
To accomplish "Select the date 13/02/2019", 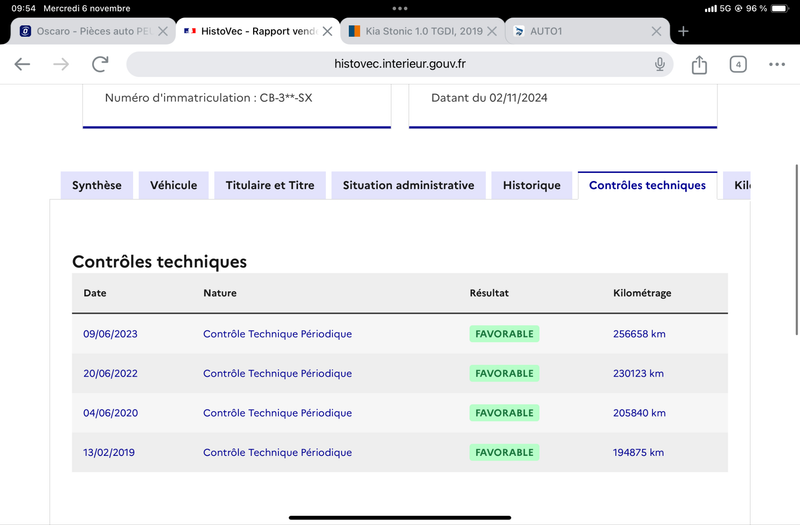I will point(109,453).
